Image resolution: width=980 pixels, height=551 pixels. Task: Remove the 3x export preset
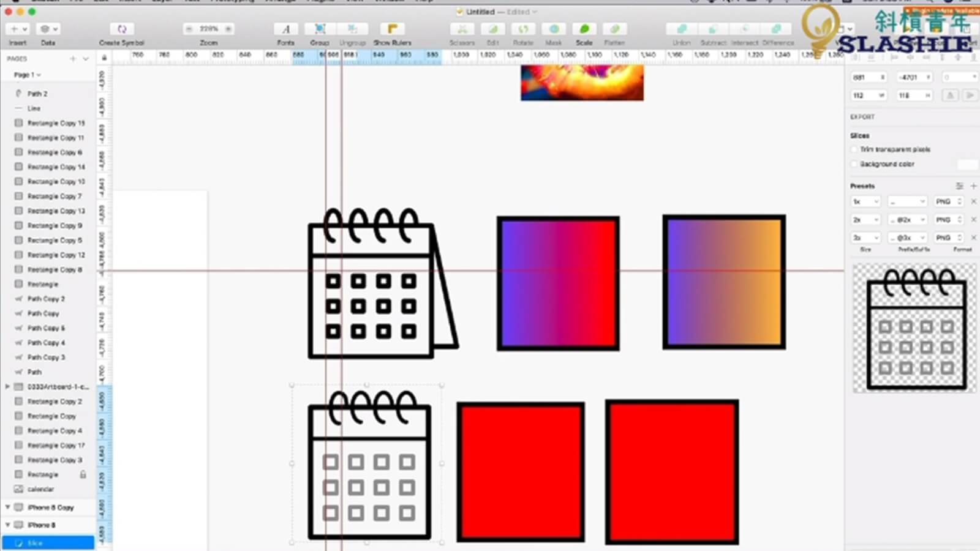(973, 238)
